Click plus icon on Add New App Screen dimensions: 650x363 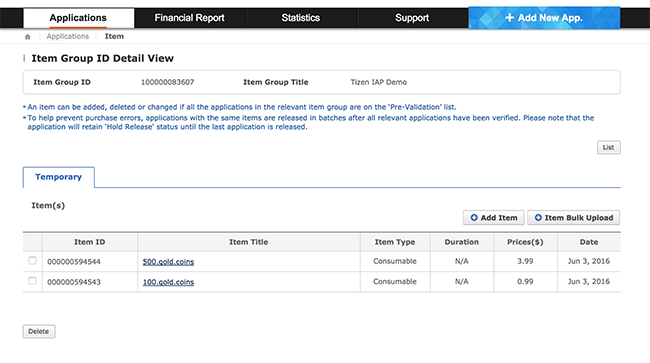(510, 18)
